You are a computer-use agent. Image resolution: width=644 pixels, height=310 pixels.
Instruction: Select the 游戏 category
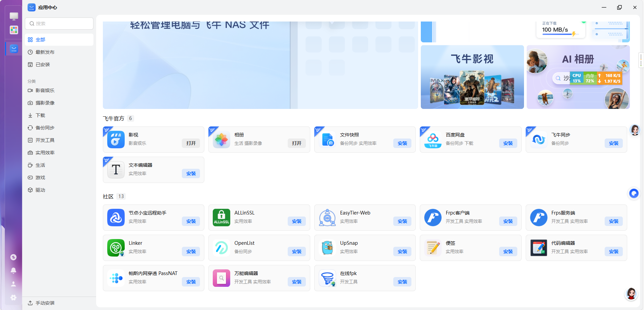coord(59,178)
